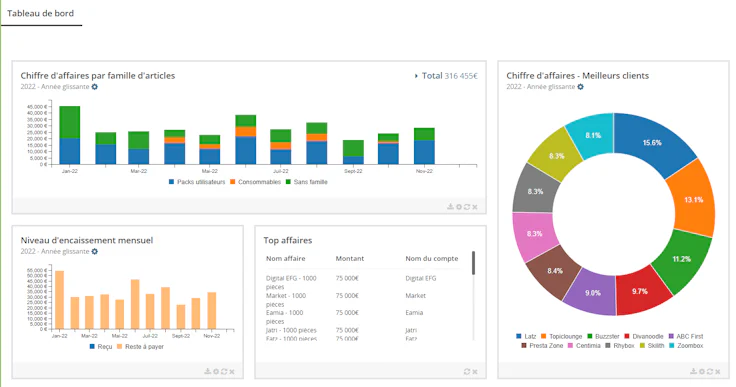This screenshot has width=736, height=387.
Task: Open settings gear in famille d'articles panel footer
Action: tap(459, 207)
